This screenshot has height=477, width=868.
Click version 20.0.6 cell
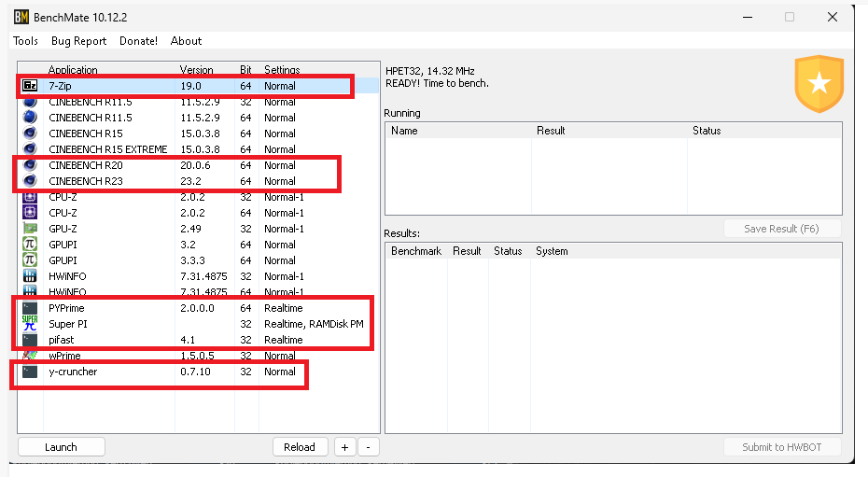point(195,165)
